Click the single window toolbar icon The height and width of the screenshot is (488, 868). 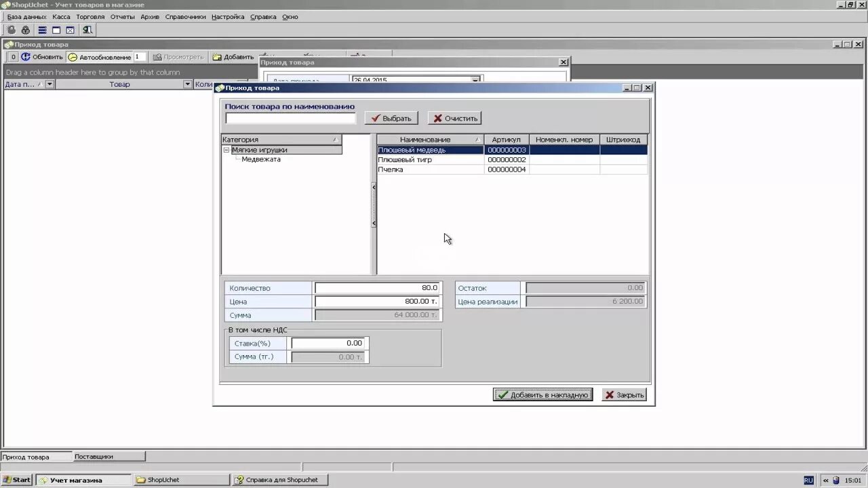tap(56, 30)
